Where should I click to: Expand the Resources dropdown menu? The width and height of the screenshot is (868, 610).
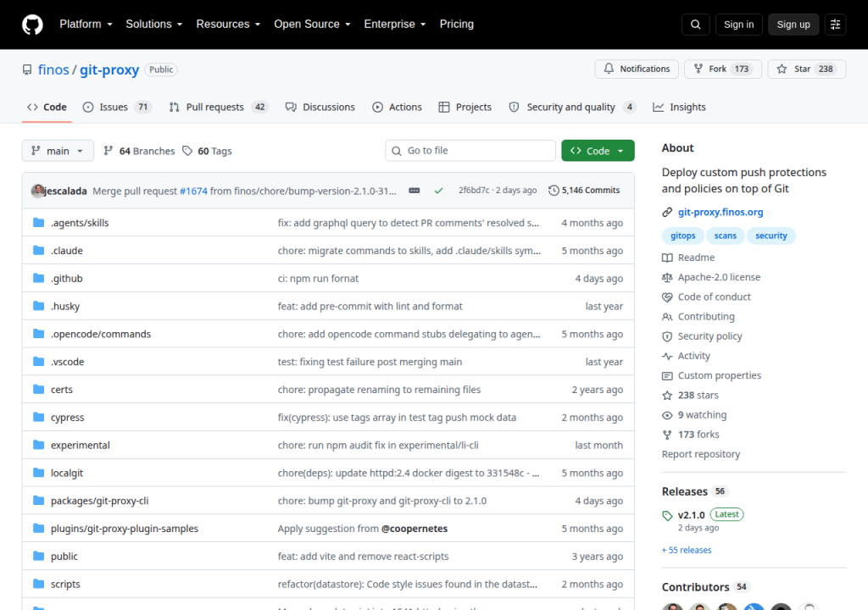tap(228, 25)
